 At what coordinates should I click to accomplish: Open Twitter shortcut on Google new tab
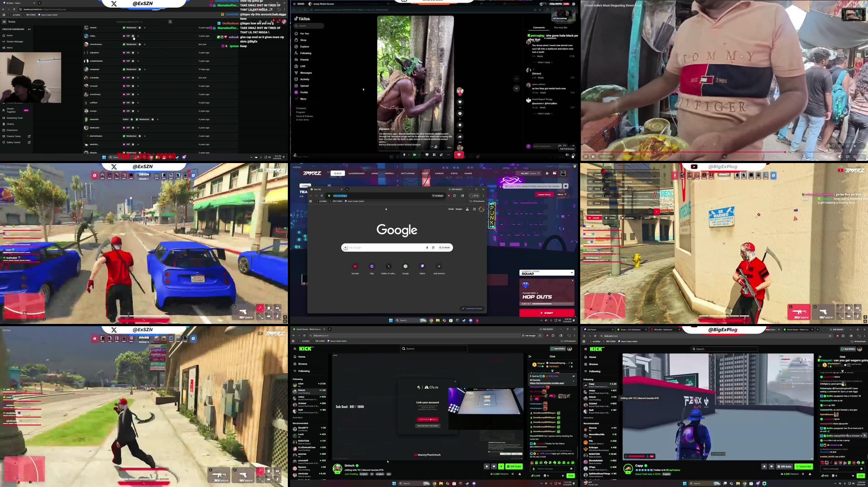pos(388,269)
